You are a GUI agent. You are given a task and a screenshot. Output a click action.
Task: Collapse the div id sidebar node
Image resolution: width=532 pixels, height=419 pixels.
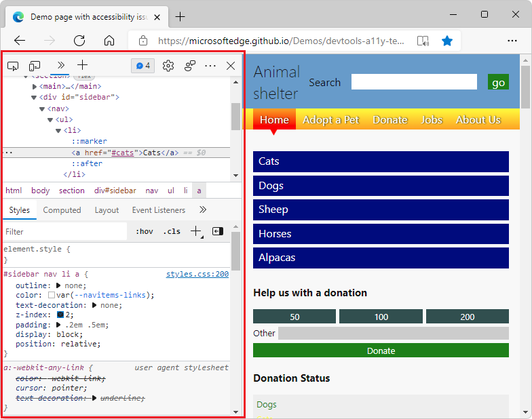(x=34, y=98)
